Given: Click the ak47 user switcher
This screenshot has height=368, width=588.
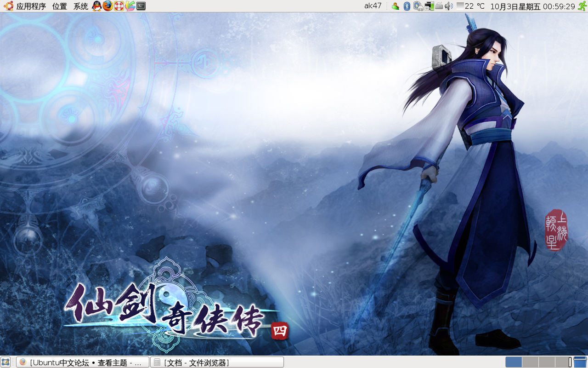Looking at the screenshot, I should coord(373,6).
